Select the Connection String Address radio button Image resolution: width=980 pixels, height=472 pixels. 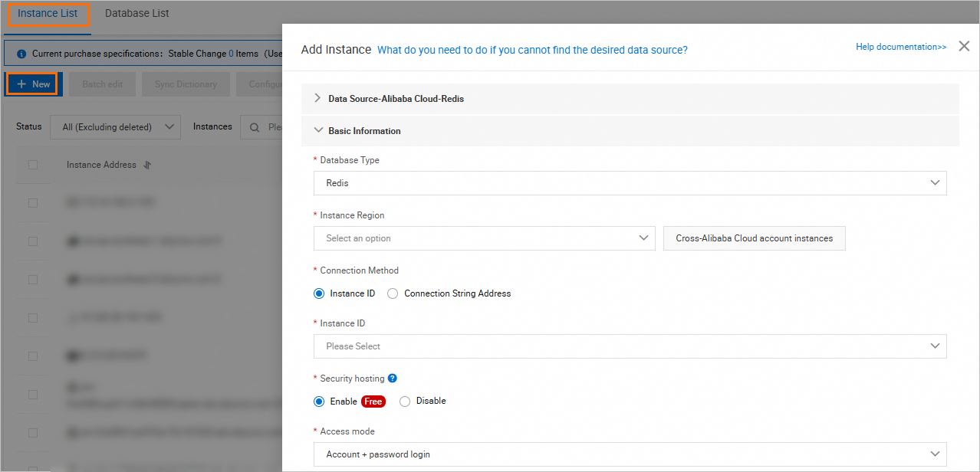pos(392,293)
